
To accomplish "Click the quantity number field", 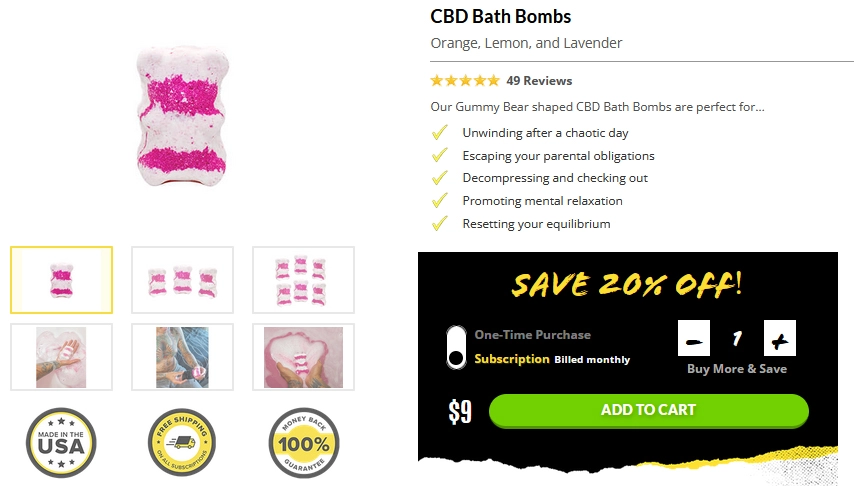I will [737, 338].
